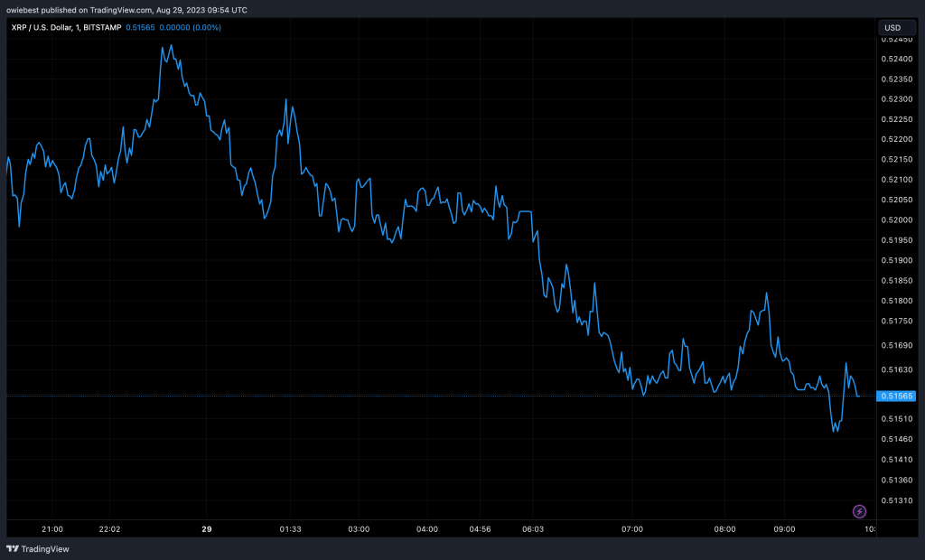Click the 0.51310 price scale label

click(897, 500)
